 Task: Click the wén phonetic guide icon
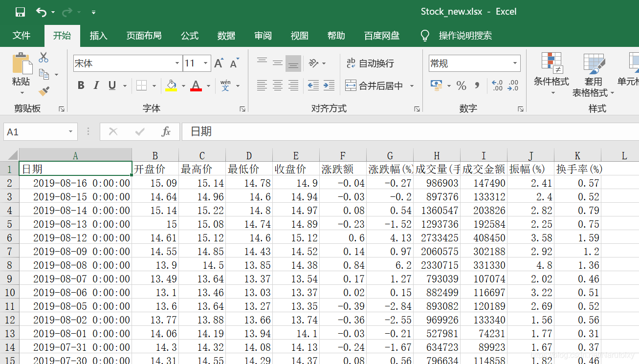[225, 86]
